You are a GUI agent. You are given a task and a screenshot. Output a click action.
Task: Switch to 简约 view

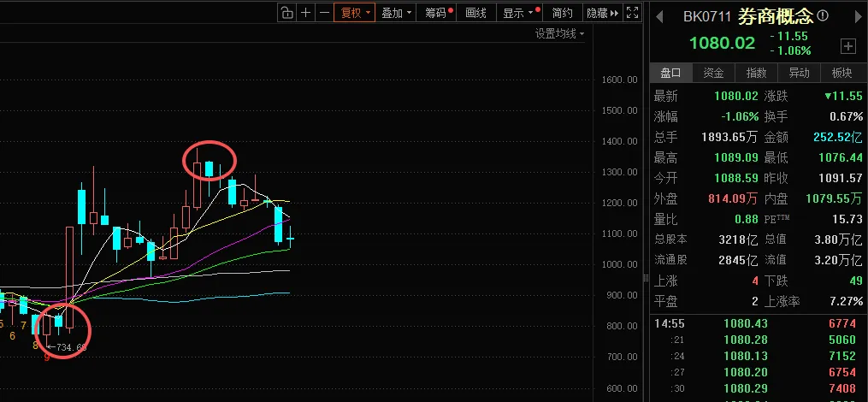[562, 13]
